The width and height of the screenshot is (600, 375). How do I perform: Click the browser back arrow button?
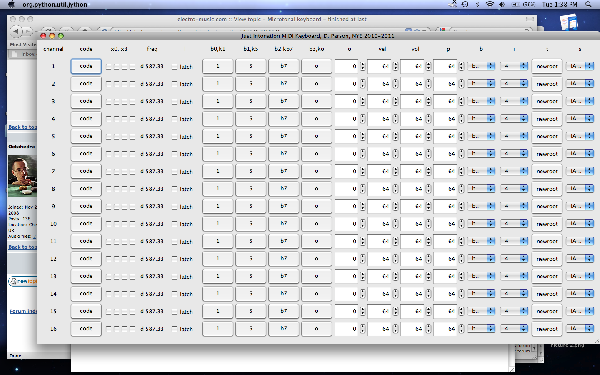(x=15, y=31)
